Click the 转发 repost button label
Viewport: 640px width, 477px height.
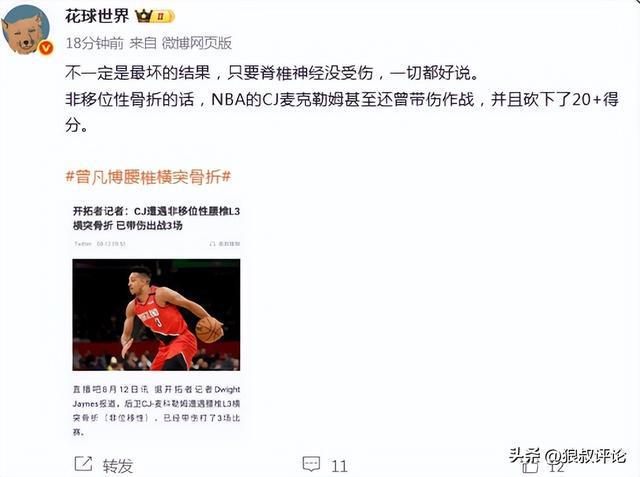(x=118, y=466)
